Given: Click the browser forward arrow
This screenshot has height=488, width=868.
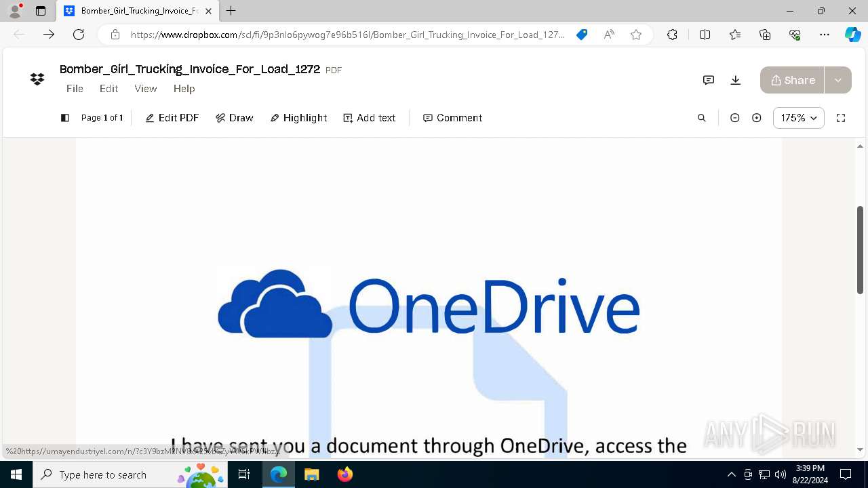Looking at the screenshot, I should 49,35.
